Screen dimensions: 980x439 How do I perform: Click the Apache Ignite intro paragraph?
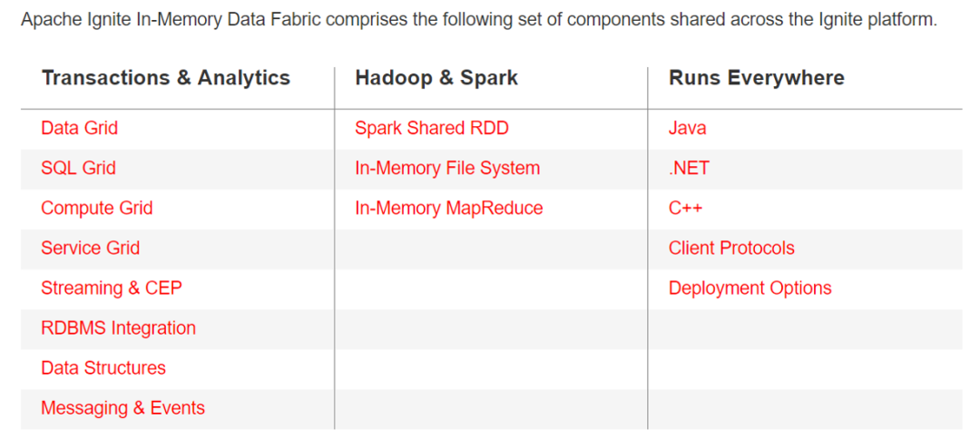click(x=478, y=19)
